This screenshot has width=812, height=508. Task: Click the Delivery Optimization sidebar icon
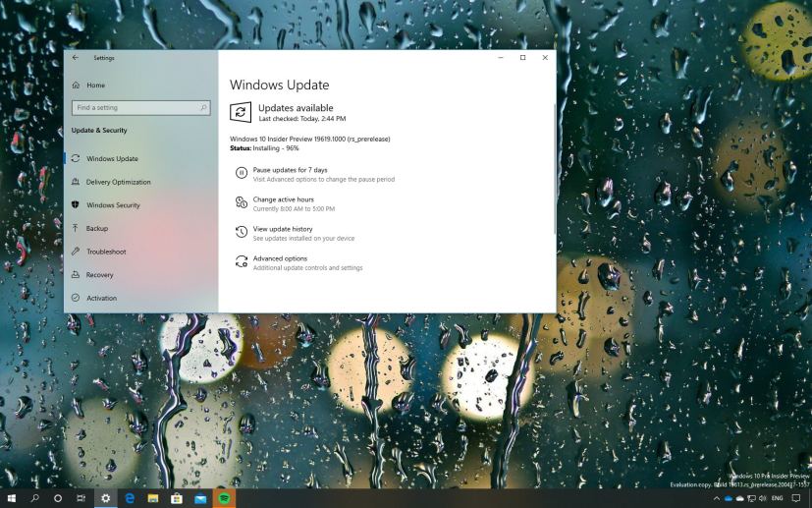coord(76,182)
